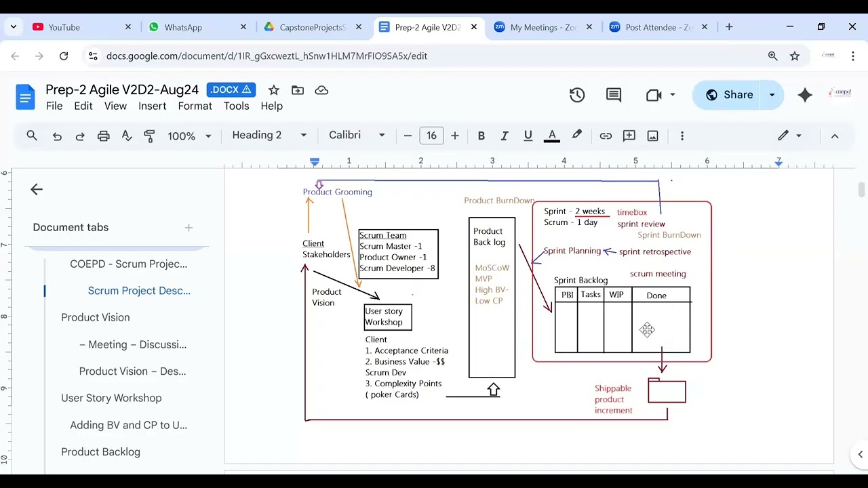
Task: Click the address bar URL
Action: point(267,56)
